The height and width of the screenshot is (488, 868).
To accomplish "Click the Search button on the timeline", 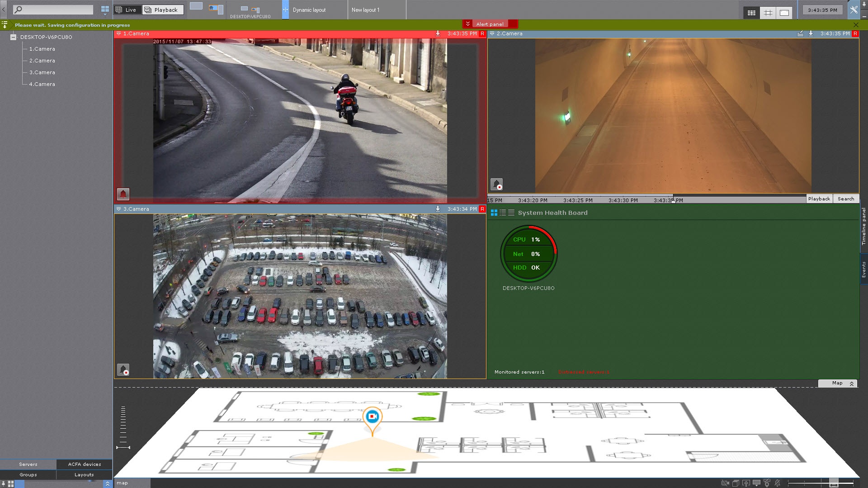I will [x=845, y=199].
